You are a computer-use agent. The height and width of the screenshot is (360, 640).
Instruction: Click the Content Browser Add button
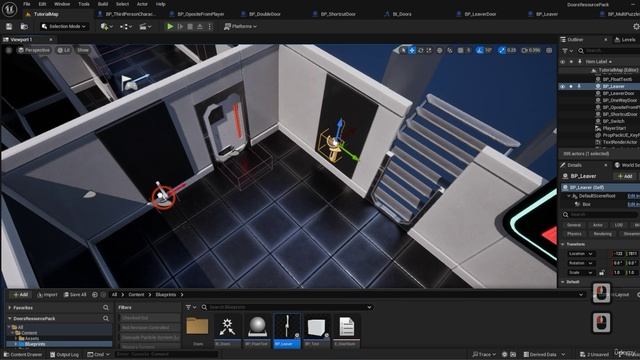tap(20, 295)
